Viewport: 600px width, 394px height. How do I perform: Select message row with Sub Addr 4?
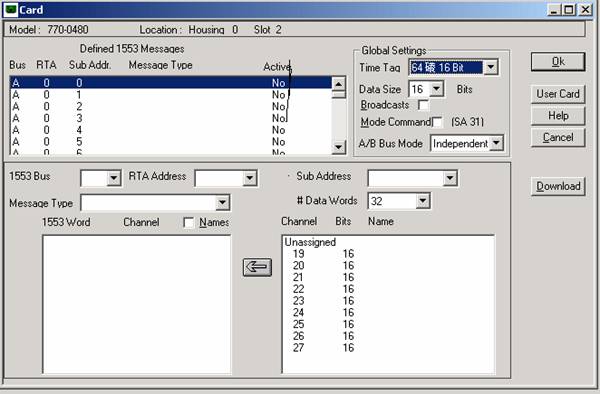tap(171, 130)
